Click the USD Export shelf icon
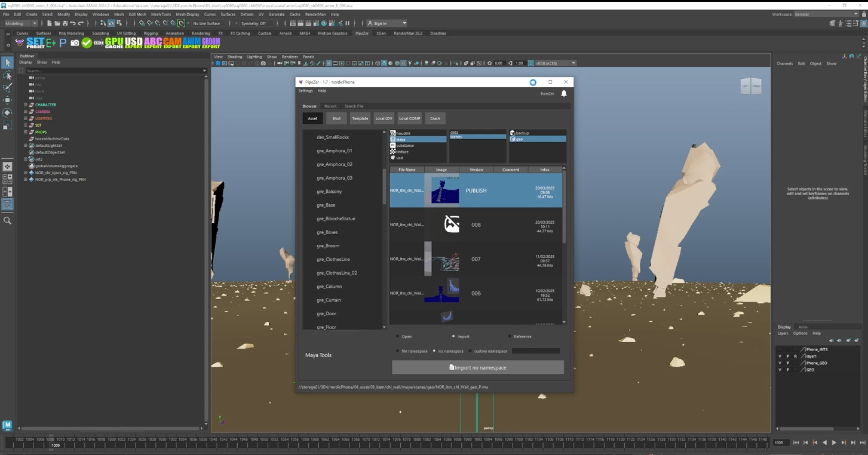 click(133, 43)
